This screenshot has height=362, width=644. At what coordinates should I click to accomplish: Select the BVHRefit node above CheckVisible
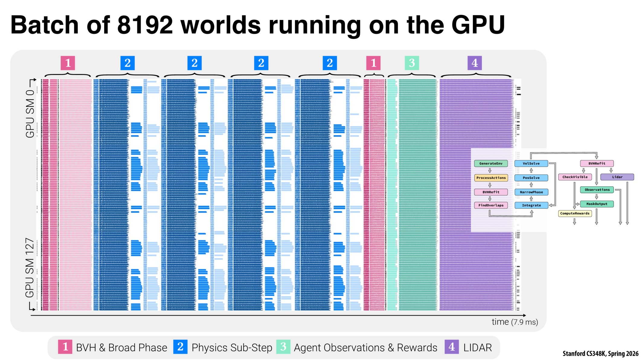597,164
